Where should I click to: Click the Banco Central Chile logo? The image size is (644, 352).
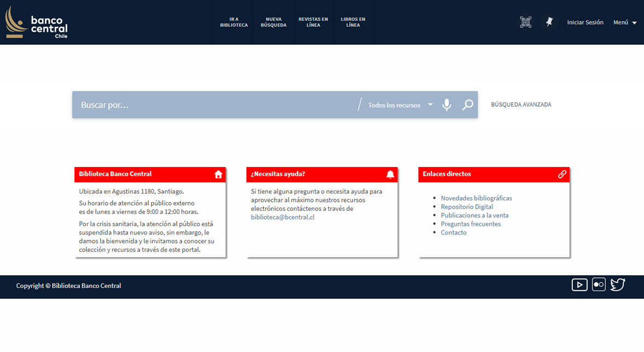tap(36, 22)
